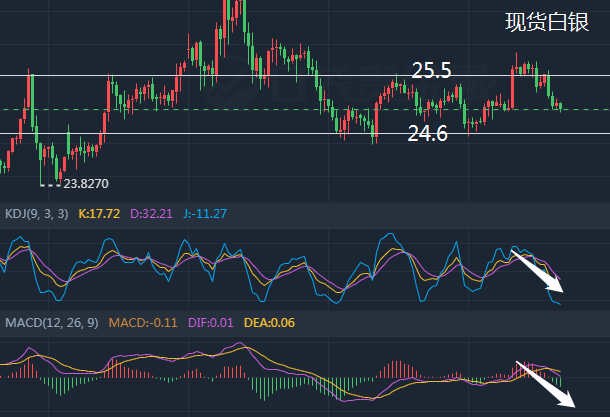610x417 pixels.
Task: Click the tallest red MACD histogram bars
Action: click(x=397, y=370)
